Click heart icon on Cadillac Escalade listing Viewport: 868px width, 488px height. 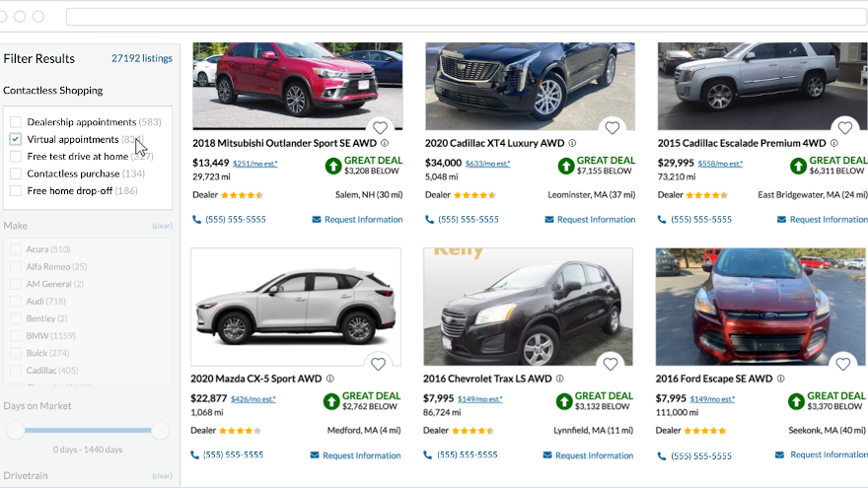click(844, 128)
